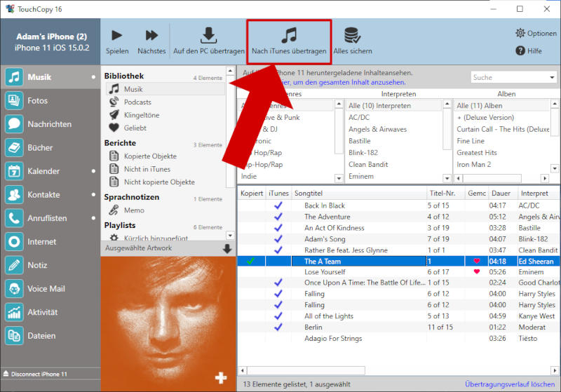
Task: Open the Internet section
Action: tap(50, 242)
